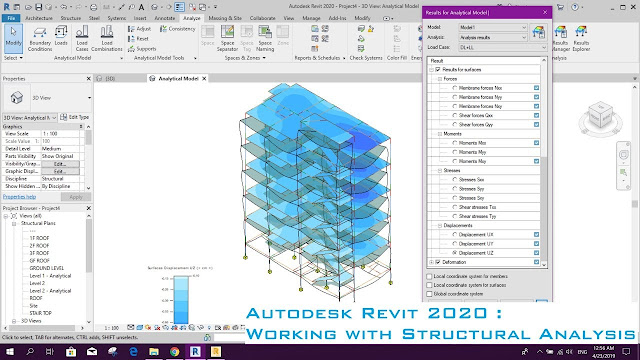Image resolution: width=640 pixels, height=360 pixels.
Task: Open File Explorer from taskbar
Action: [154, 351]
